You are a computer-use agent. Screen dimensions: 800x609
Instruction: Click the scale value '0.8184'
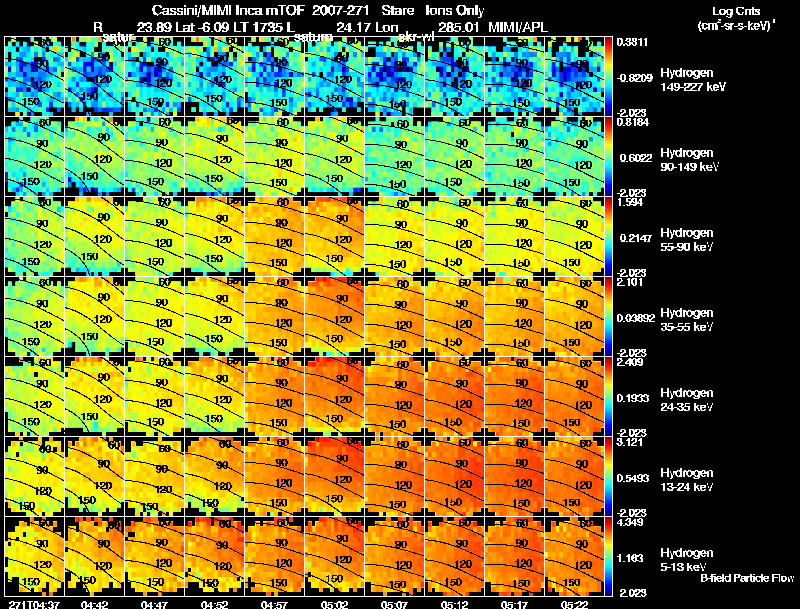(x=632, y=122)
